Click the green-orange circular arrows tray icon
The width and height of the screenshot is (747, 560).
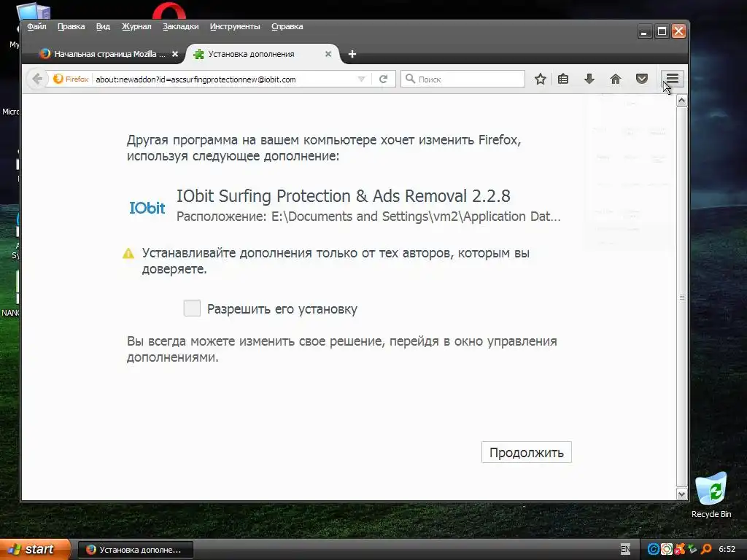[667, 549]
